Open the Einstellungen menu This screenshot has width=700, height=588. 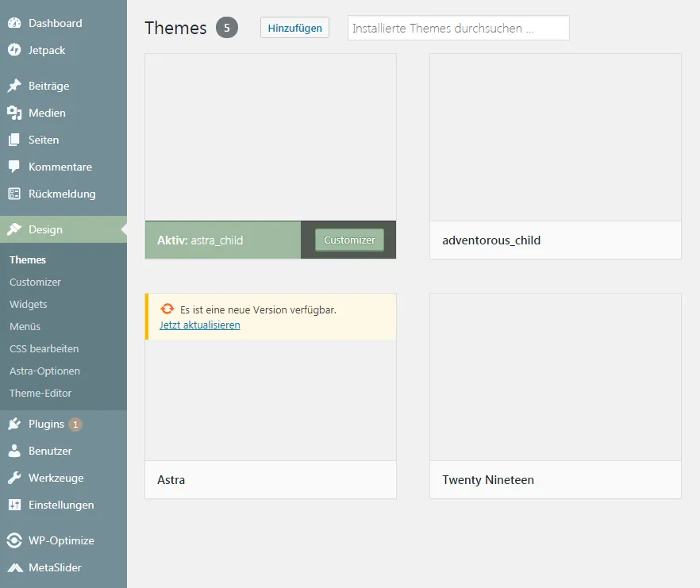click(x=63, y=505)
